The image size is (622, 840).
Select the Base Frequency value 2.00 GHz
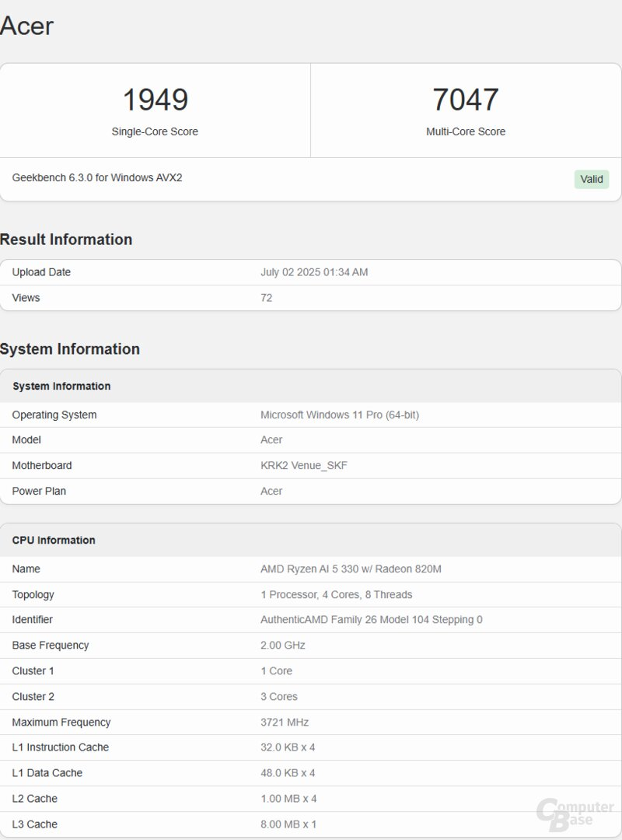pyautogui.click(x=283, y=645)
